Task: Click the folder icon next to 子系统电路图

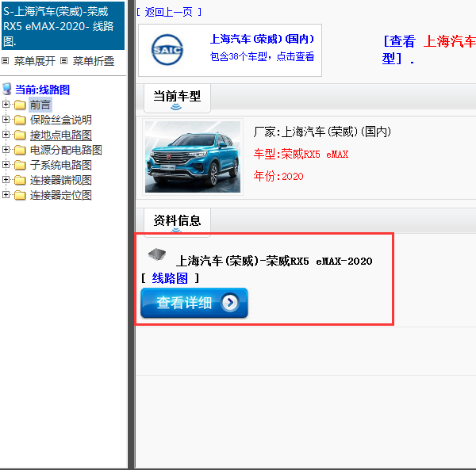Action: click(x=20, y=166)
